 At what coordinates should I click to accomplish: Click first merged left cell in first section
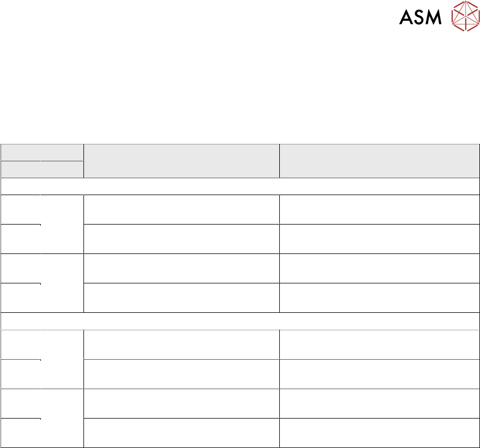coord(62,224)
